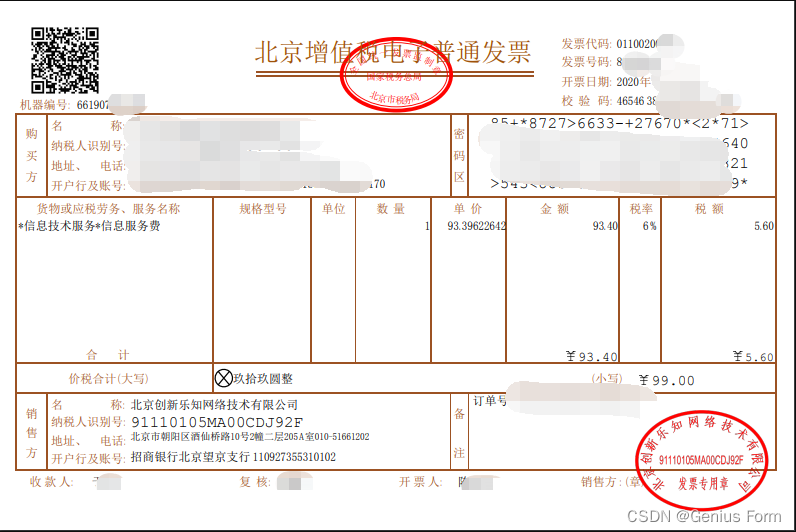Click the red oval tax bureau seal
796x532 pixels.
click(395, 74)
